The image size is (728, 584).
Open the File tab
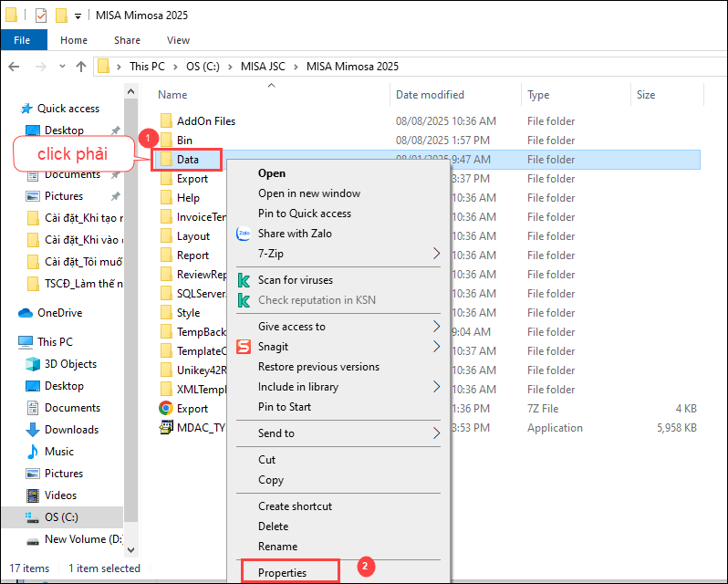click(x=22, y=40)
